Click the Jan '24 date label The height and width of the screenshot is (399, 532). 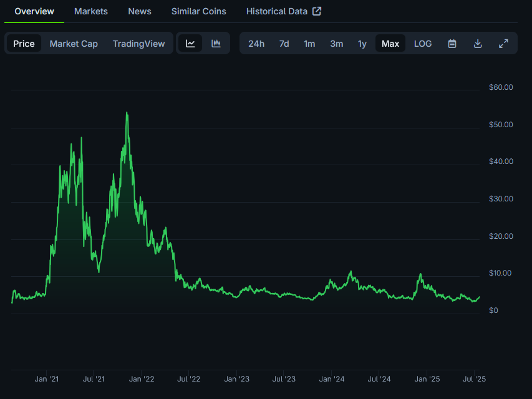tap(331, 379)
